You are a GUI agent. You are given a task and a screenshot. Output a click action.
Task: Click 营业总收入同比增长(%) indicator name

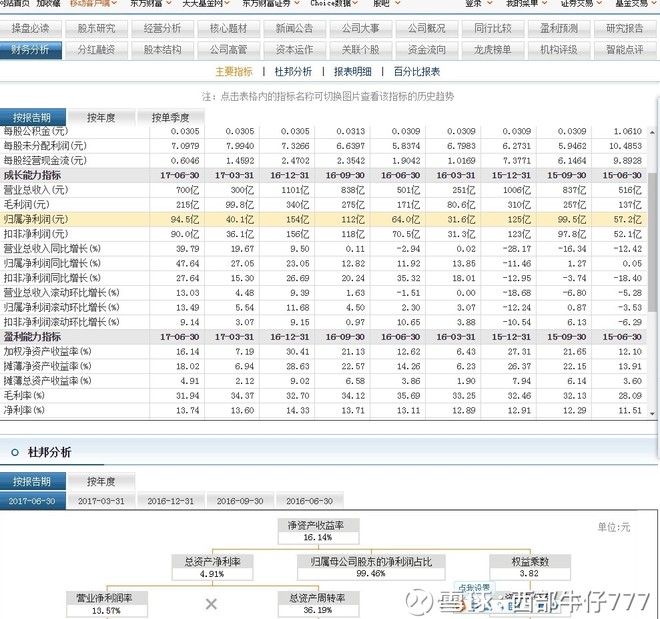click(52, 249)
